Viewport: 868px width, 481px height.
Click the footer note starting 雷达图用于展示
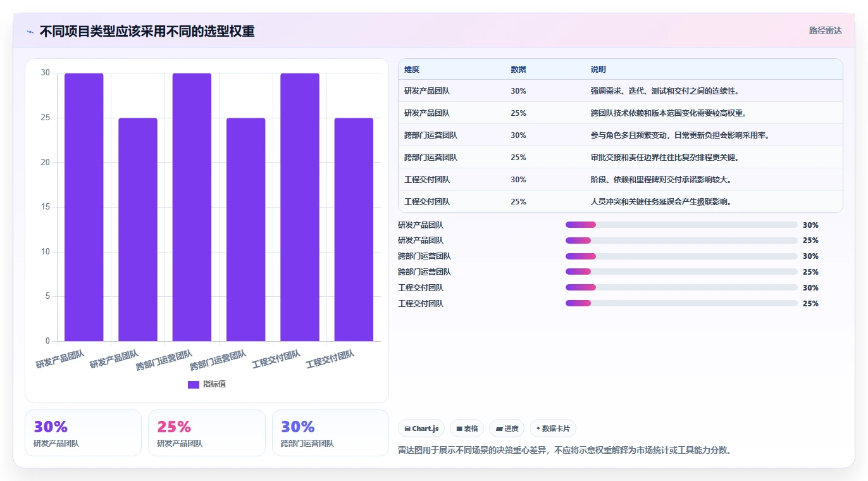pyautogui.click(x=564, y=451)
